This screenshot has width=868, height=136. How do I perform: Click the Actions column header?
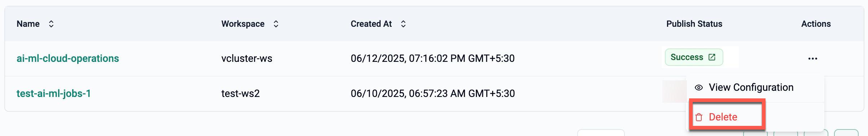[816, 24]
